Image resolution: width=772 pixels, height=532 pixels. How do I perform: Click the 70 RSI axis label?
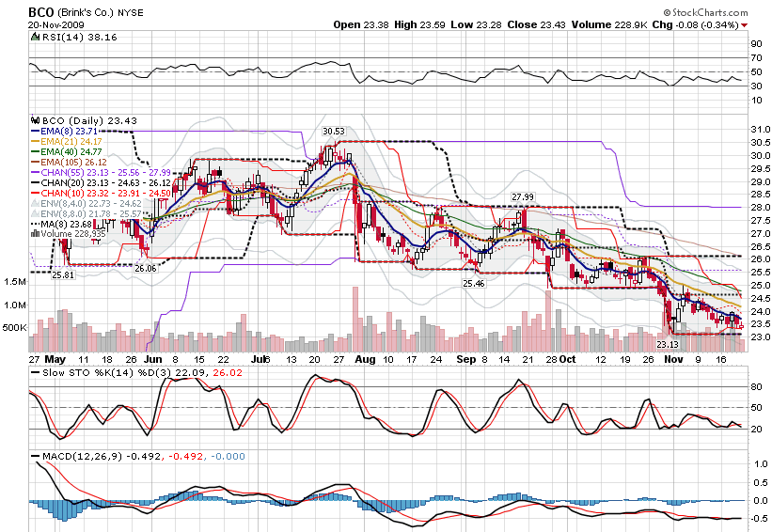756,58
